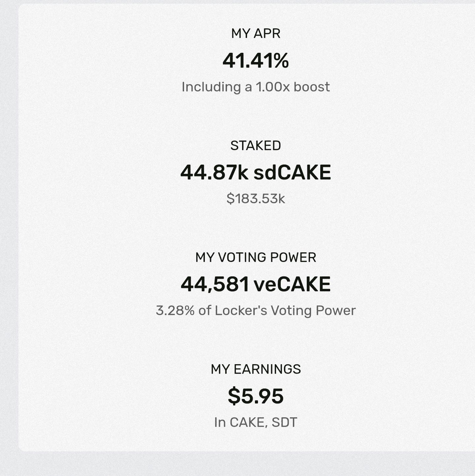Click the word "In" before CAKE, SDT

pyautogui.click(x=220, y=422)
